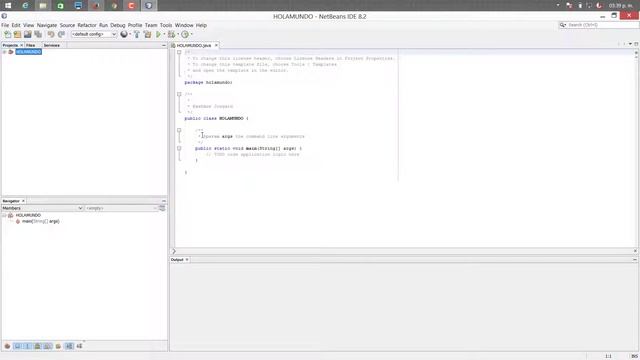The width and height of the screenshot is (640, 360).
Task: Click the New File toolbar icon
Action: (x=7, y=35)
